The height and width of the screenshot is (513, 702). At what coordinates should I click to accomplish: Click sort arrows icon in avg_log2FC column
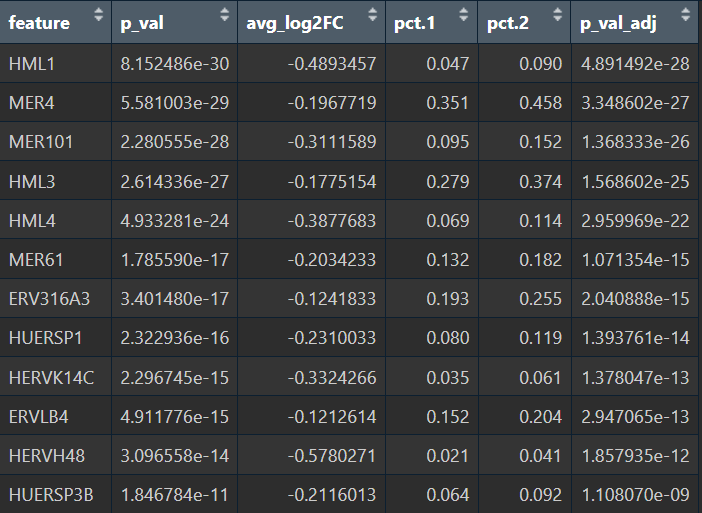click(x=370, y=15)
